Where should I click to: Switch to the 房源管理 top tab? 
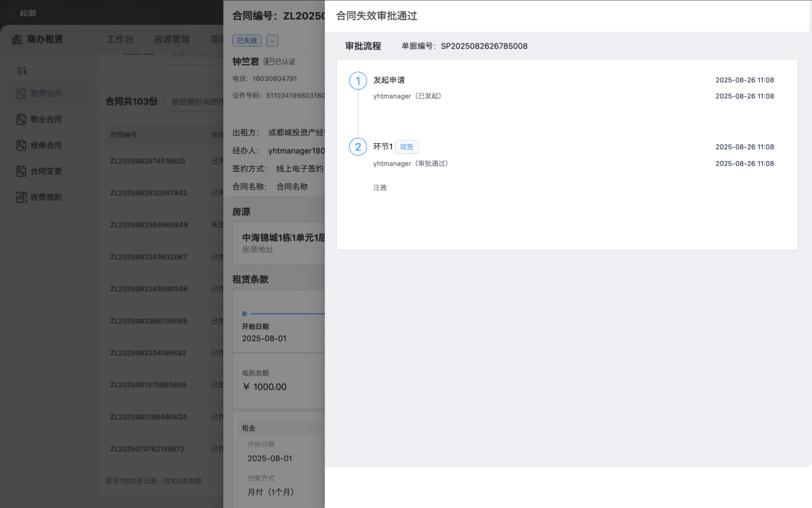click(x=172, y=40)
